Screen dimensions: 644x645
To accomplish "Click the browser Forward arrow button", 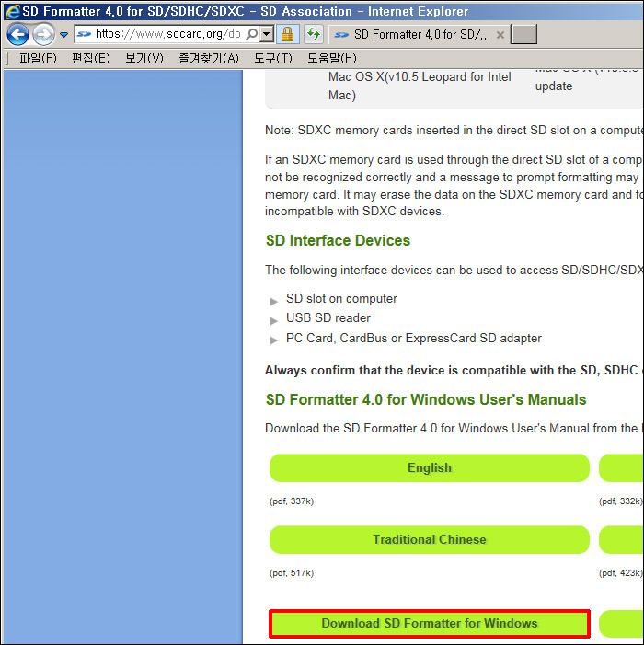I will [43, 34].
